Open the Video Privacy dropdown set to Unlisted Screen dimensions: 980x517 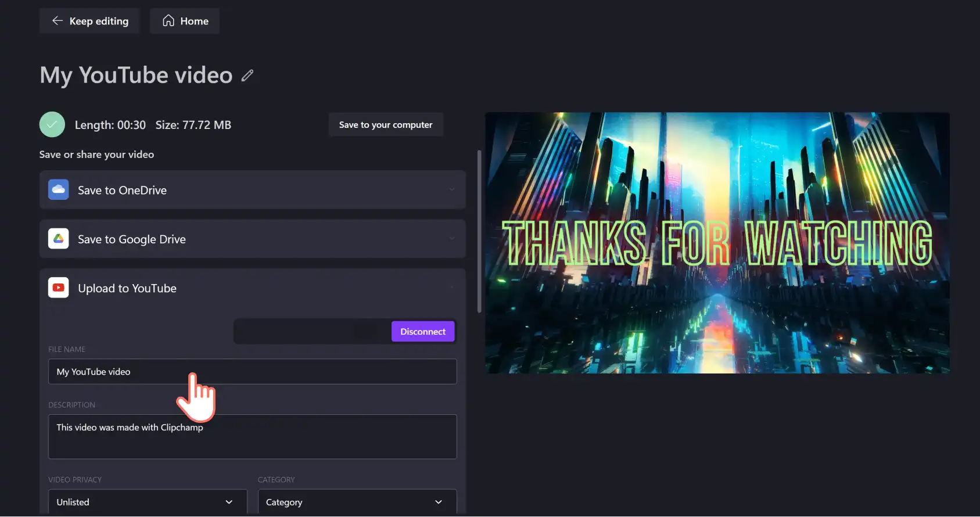148,502
